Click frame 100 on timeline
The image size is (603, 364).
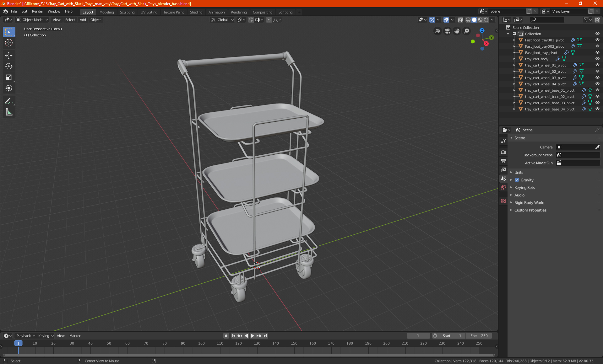click(x=201, y=343)
